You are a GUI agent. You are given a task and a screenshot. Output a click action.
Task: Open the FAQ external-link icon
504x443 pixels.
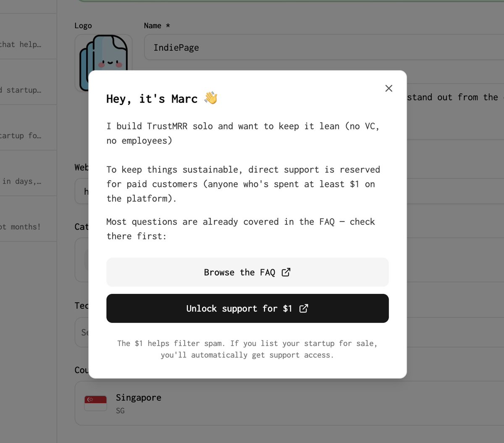click(286, 272)
